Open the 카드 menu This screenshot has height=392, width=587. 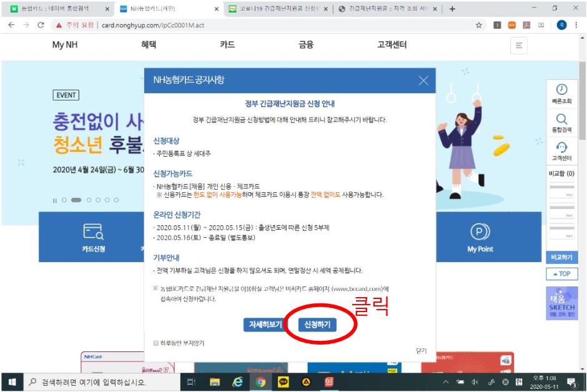click(227, 44)
